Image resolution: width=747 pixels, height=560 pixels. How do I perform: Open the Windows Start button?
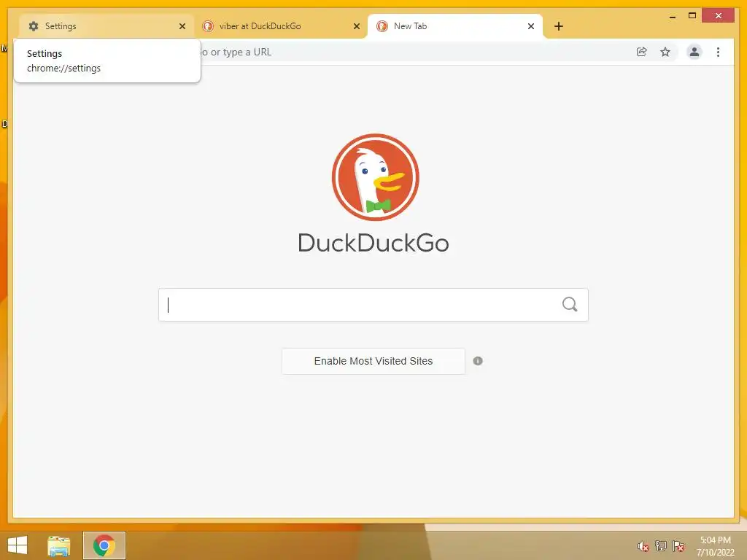coord(18,545)
